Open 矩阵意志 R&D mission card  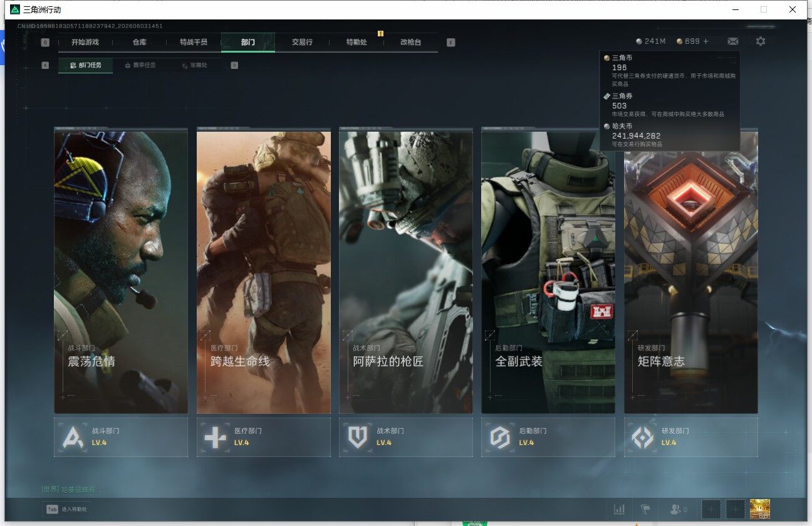coord(691,272)
